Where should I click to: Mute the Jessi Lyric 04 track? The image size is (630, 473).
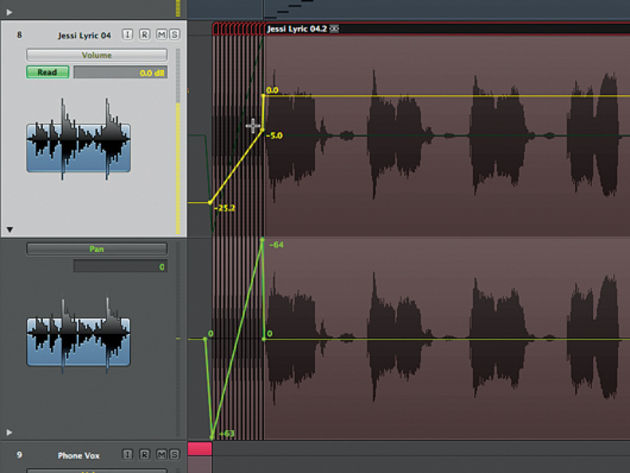(x=161, y=35)
